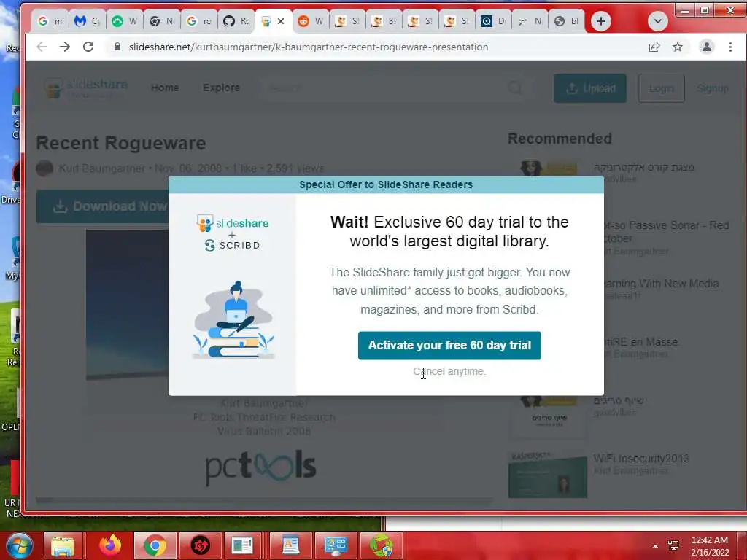Open a new browser tab
The width and height of the screenshot is (747, 560).
click(x=601, y=21)
